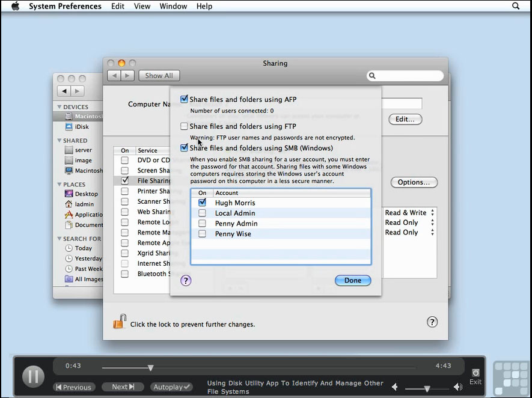The image size is (532, 398).
Task: Collapse the SEARCH FOR section
Action: tap(60, 239)
